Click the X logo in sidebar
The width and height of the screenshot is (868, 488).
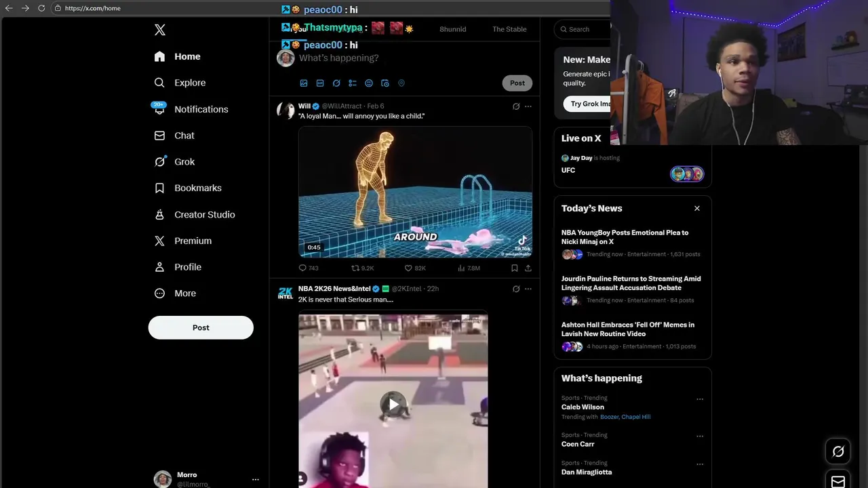pyautogui.click(x=159, y=30)
